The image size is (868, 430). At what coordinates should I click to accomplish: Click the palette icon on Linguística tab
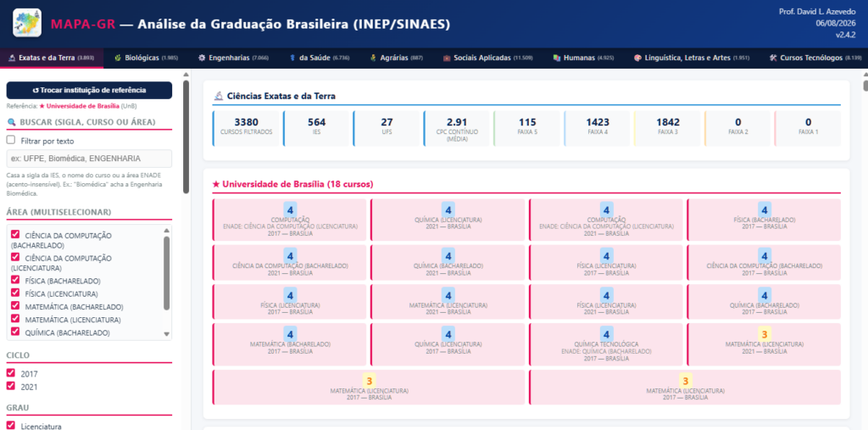tap(637, 58)
